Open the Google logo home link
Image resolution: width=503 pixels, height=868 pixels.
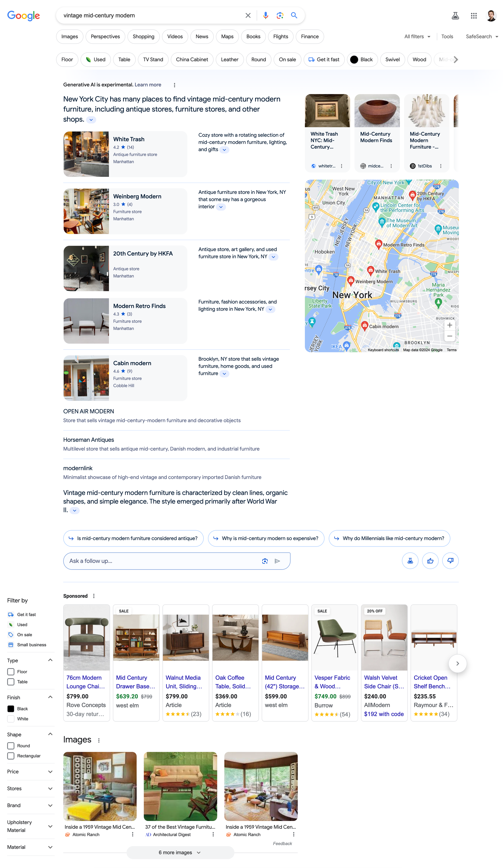pyautogui.click(x=23, y=16)
